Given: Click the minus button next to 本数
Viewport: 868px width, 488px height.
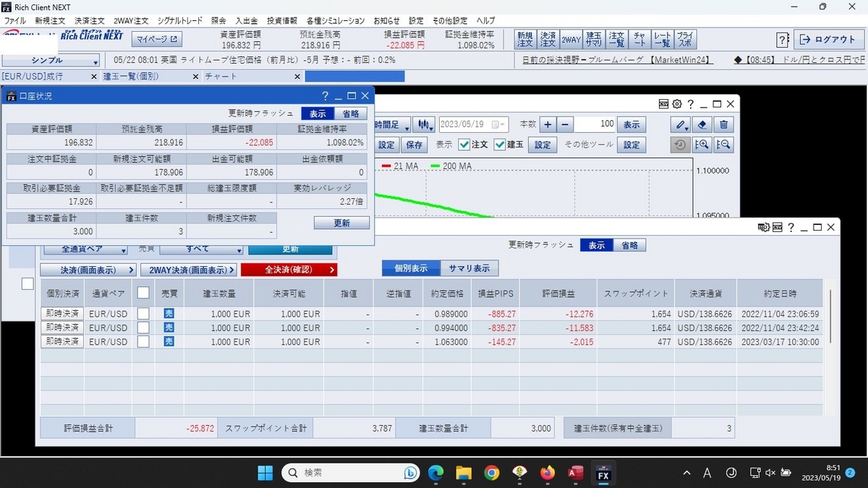Looking at the screenshot, I should click(566, 124).
